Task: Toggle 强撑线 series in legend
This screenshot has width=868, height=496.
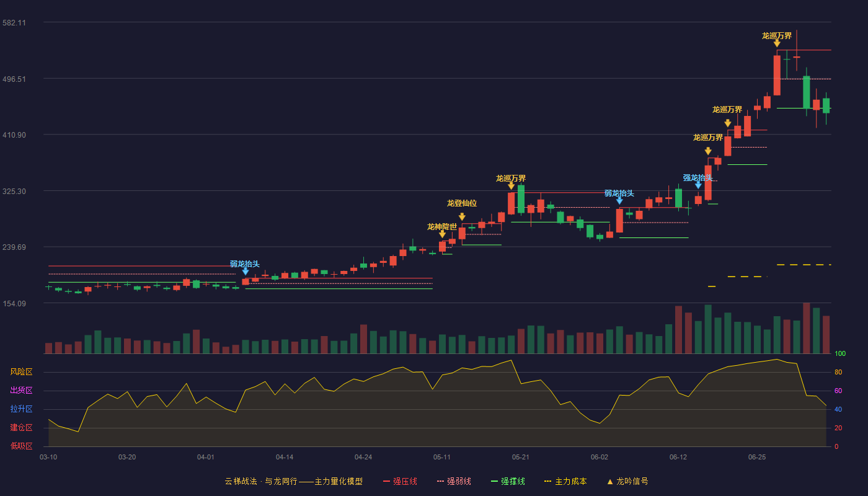Action: 508,481
